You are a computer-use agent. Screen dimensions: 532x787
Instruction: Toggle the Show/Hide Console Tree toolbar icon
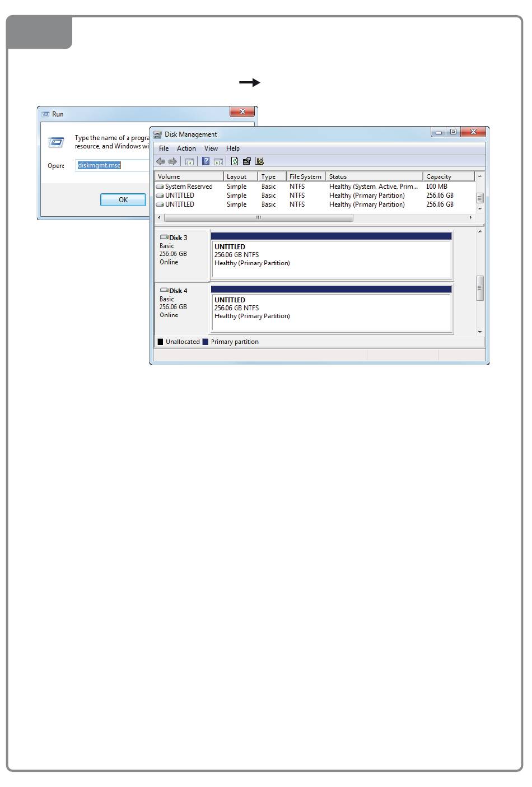189,161
